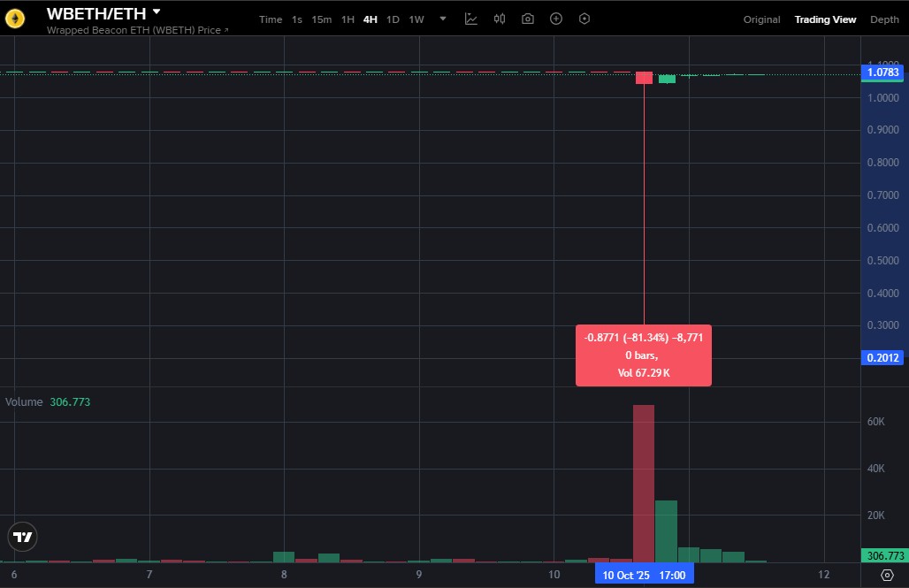The image size is (909, 588).
Task: Choose the 1D interval
Action: (393, 19)
